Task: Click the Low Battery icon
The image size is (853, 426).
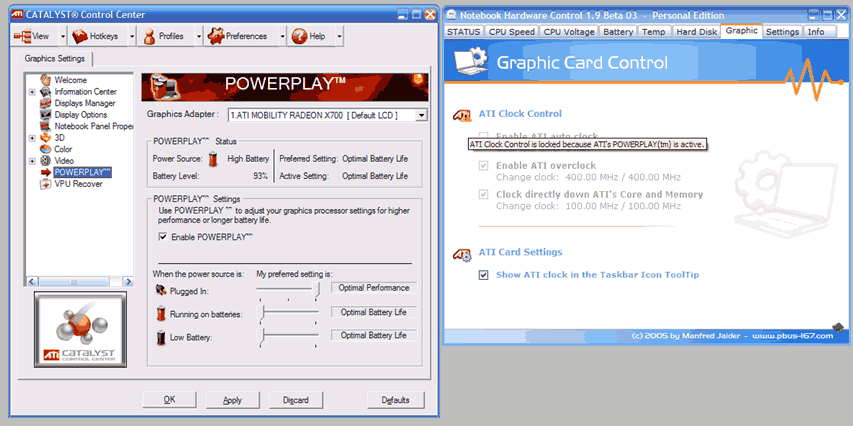Action: tap(161, 337)
